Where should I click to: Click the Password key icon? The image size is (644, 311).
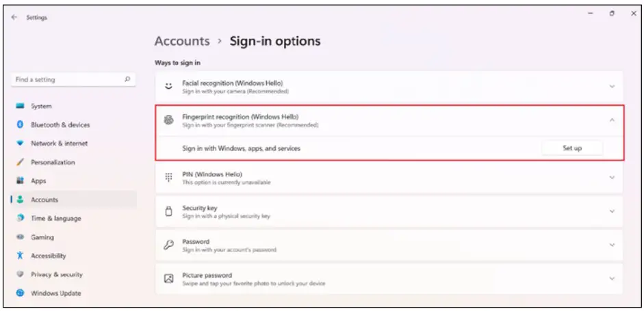[x=168, y=245]
